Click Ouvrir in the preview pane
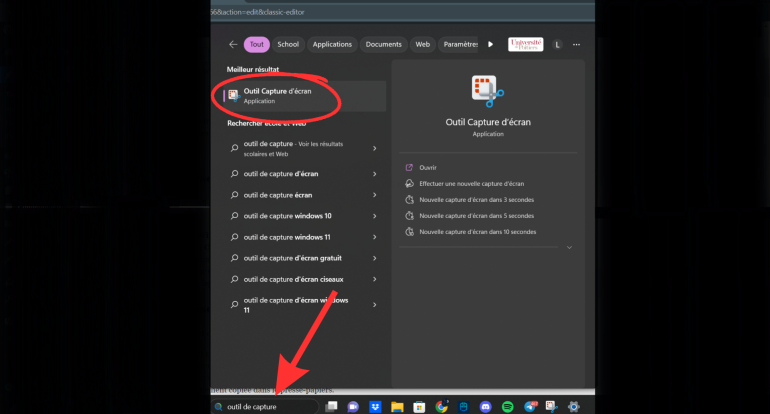770x414 pixels. pos(428,167)
